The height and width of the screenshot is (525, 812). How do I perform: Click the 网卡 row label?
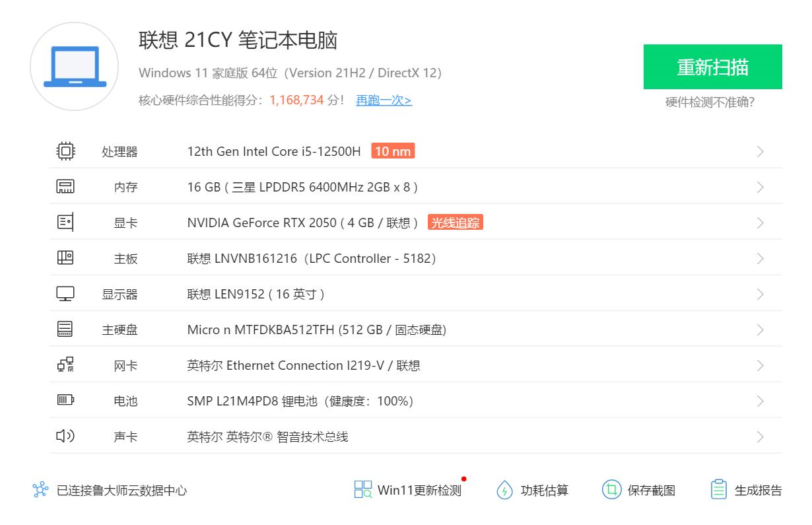click(125, 366)
